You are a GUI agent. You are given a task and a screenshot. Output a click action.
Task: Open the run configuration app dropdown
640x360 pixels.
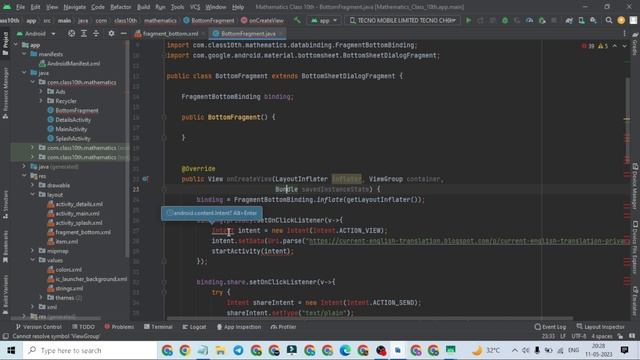pyautogui.click(x=324, y=20)
